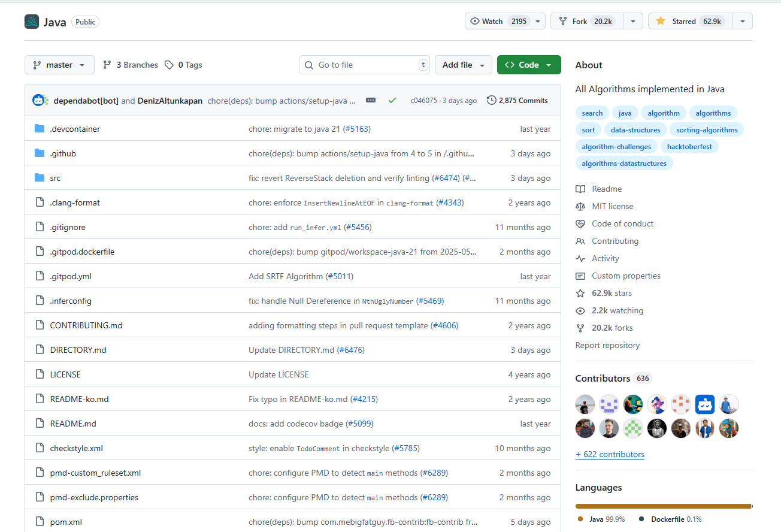Click the Java language bar in Languages
The image size is (781, 532).
663,506
